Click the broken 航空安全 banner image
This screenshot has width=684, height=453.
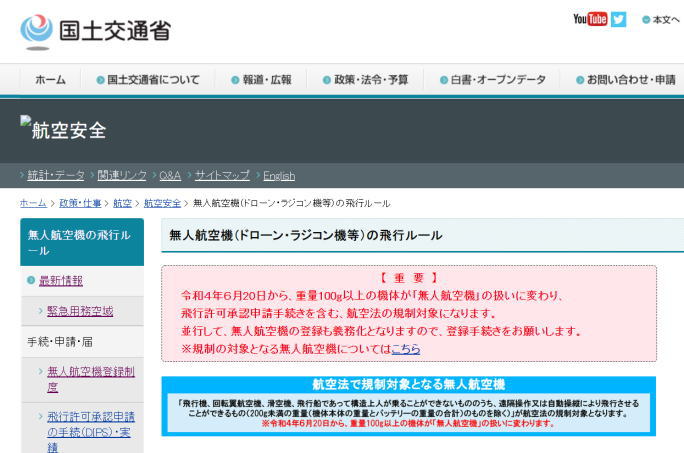coord(63,129)
